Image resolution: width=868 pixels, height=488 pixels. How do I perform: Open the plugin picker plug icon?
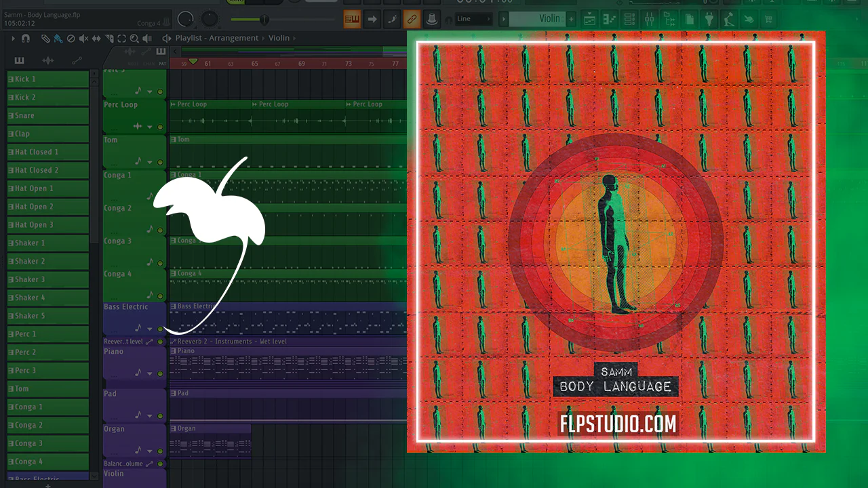pos(709,19)
